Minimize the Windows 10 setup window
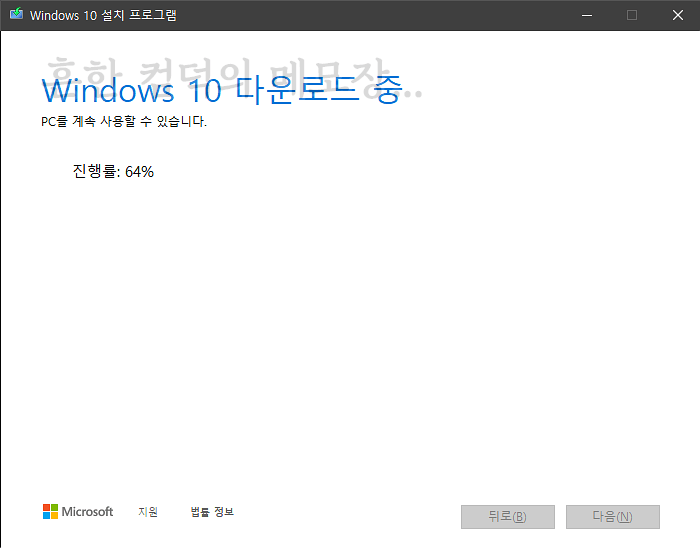700x548 pixels. click(x=587, y=15)
